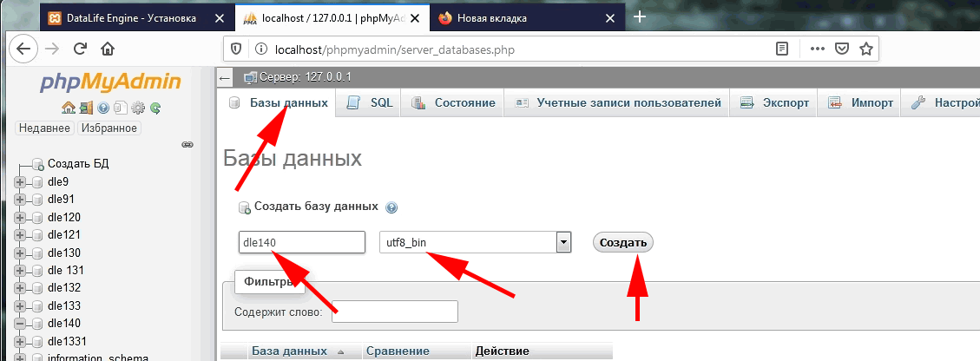The width and height of the screenshot is (980, 361).
Task: Expand the dle132 database node
Action: (x=20, y=289)
